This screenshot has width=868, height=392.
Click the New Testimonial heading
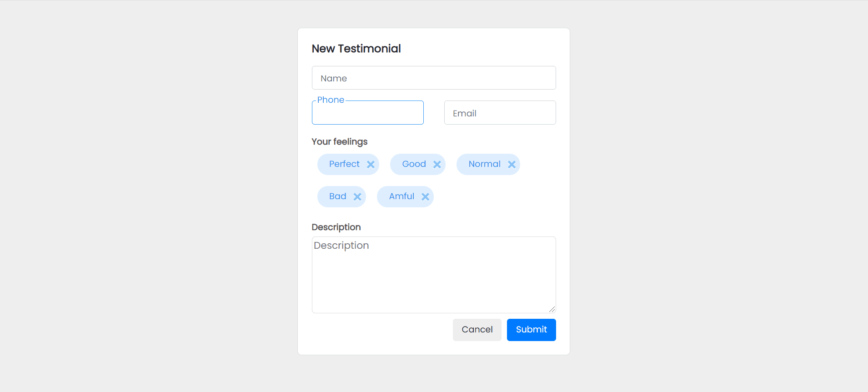pos(356,48)
